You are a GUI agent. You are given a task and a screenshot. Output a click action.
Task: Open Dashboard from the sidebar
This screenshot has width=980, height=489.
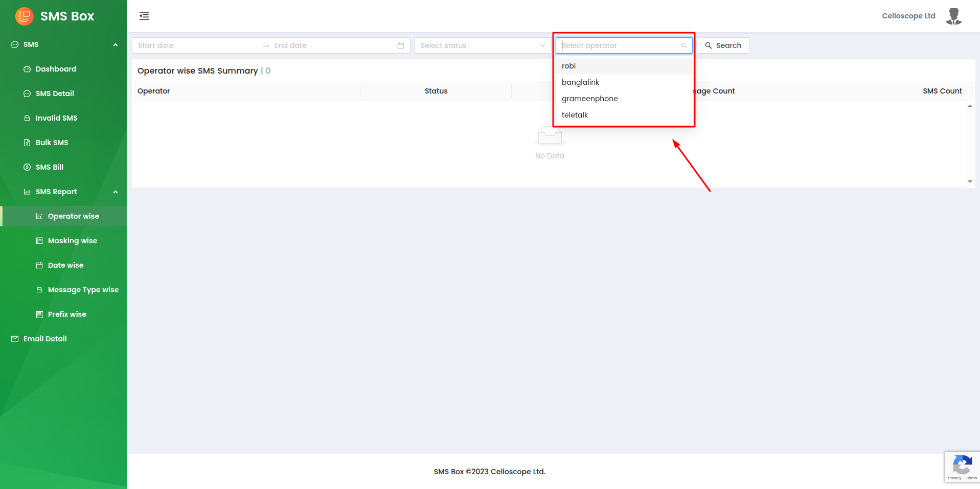click(56, 69)
